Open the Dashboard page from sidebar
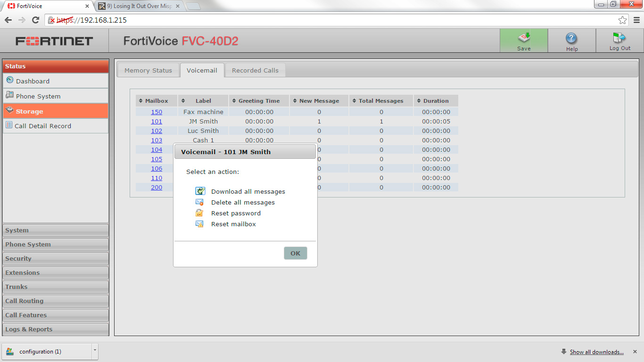This screenshot has height=362, width=644. pos(56,81)
